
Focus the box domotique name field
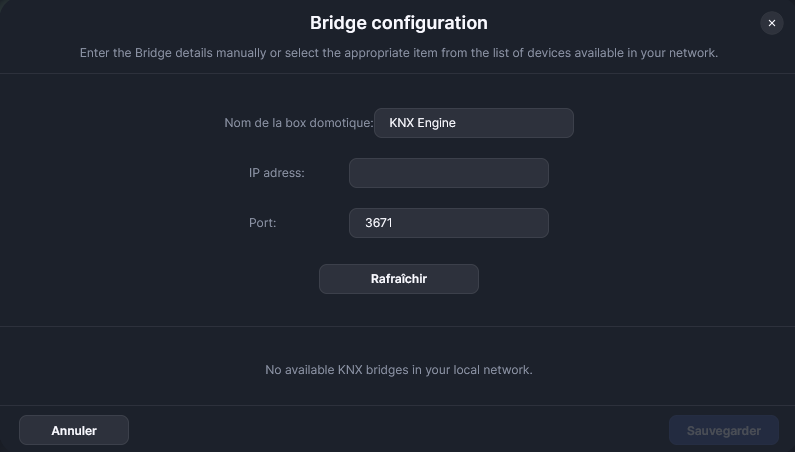tap(473, 123)
